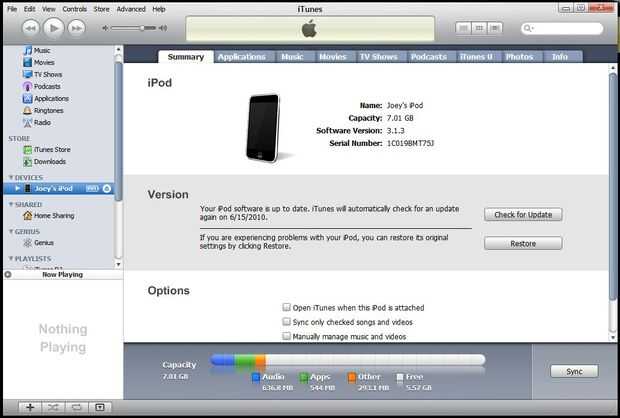
Task: Select the Summary tab
Action: [186, 57]
